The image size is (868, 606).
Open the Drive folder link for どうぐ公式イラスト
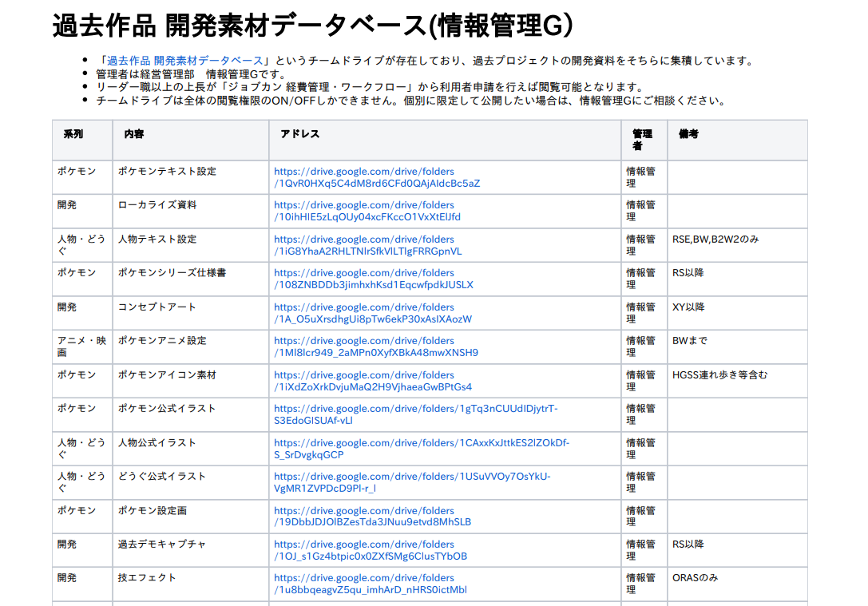(x=412, y=477)
